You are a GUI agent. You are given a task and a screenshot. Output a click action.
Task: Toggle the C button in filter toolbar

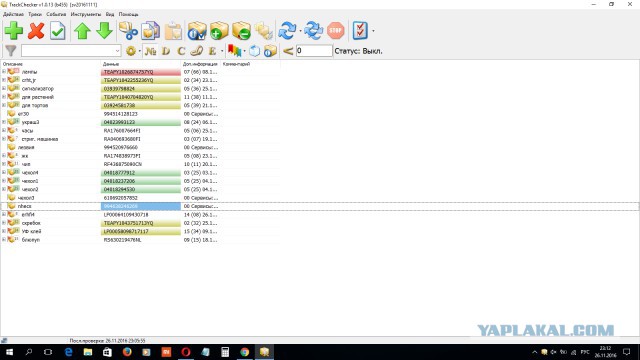click(x=181, y=51)
